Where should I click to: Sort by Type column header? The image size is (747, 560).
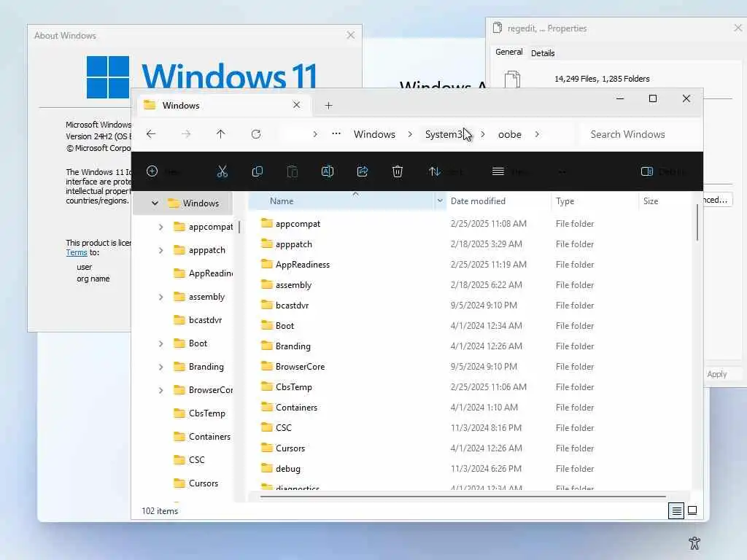click(595, 201)
